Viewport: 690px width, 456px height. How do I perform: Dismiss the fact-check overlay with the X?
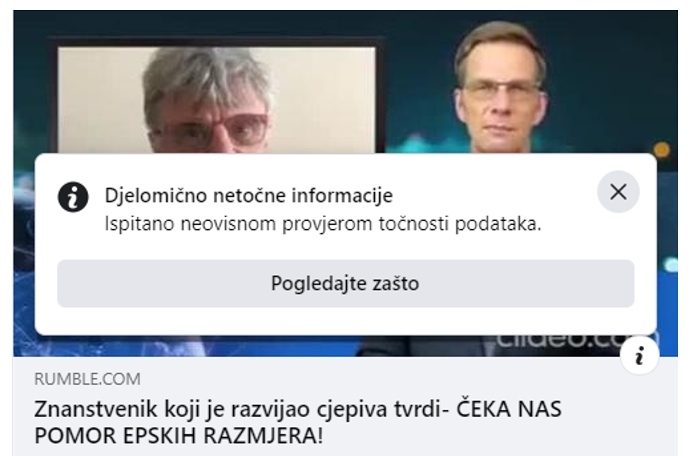pyautogui.click(x=618, y=192)
